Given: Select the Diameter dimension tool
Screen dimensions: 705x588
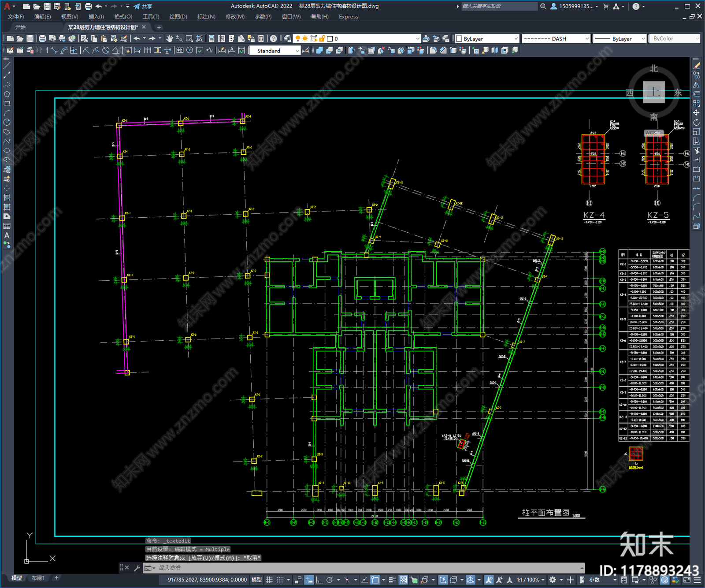Looking at the screenshot, I should [x=106, y=51].
